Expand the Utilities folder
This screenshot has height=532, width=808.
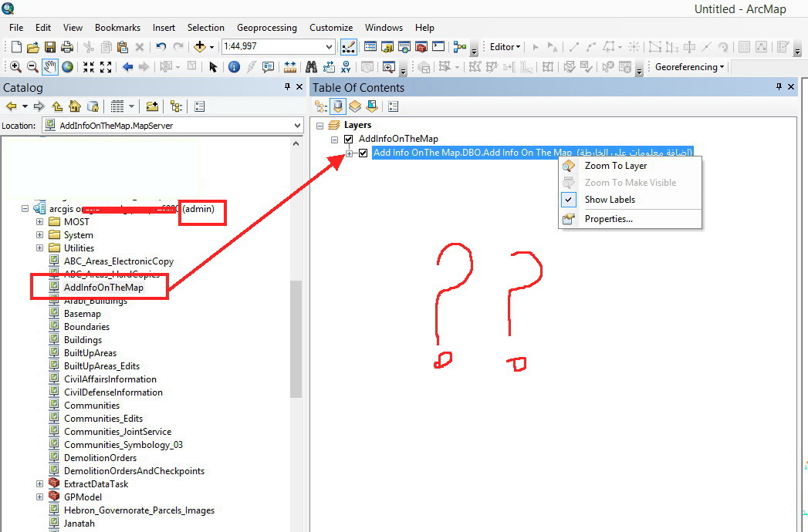click(39, 248)
